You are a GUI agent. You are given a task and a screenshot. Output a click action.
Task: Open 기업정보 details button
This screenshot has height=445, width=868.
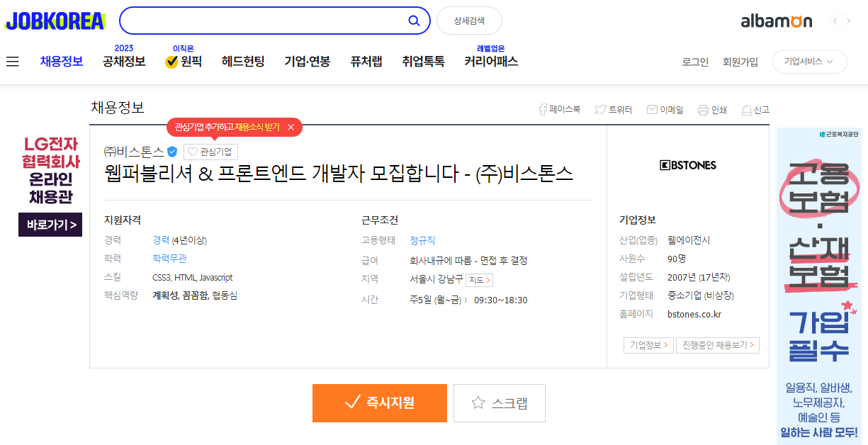point(648,345)
